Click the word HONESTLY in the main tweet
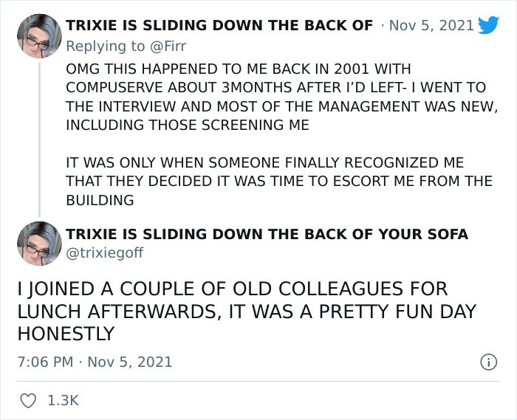This screenshot has width=517, height=420. click(66, 334)
